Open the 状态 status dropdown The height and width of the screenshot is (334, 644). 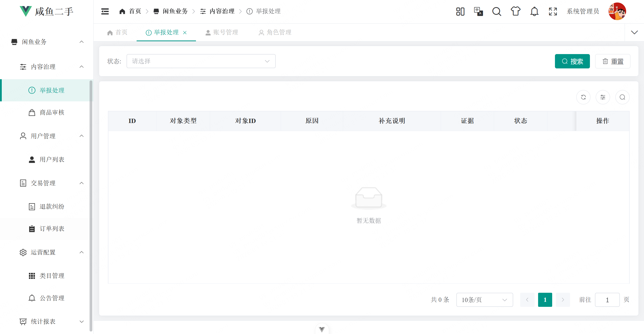tap(201, 61)
